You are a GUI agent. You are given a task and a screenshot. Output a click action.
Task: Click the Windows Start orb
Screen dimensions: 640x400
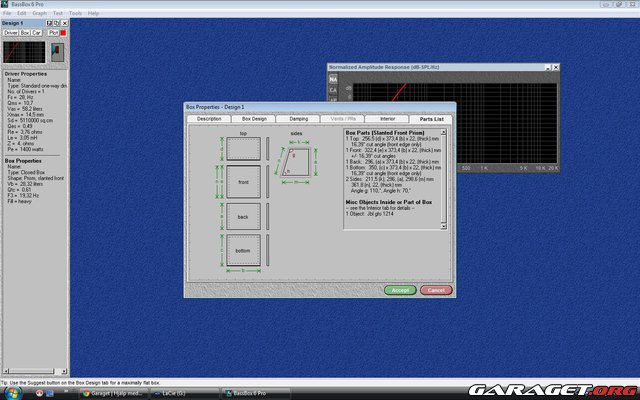pos(10,393)
